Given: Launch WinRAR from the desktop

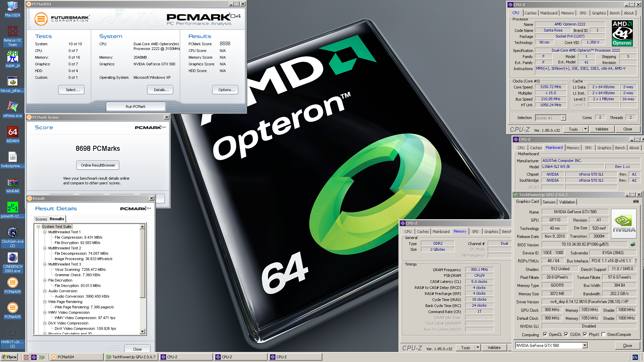Looking at the screenshot, I should (x=12, y=185).
